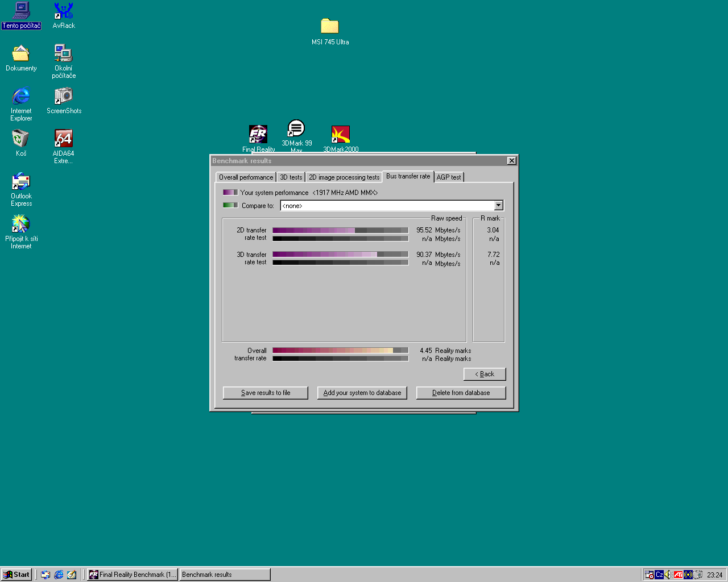The width and height of the screenshot is (728, 582).
Task: Click Save results to file
Action: click(266, 393)
